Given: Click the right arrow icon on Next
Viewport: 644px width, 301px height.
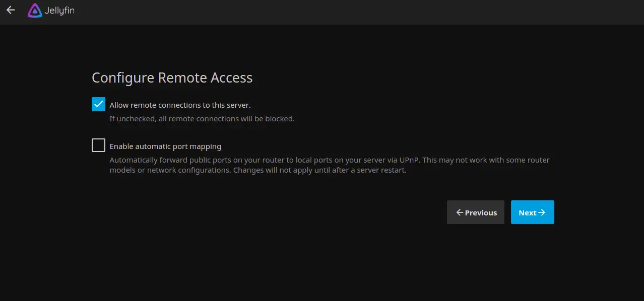Looking at the screenshot, I should 542,212.
